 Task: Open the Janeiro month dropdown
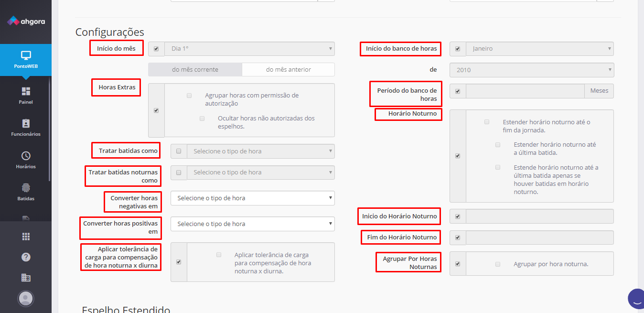point(540,49)
